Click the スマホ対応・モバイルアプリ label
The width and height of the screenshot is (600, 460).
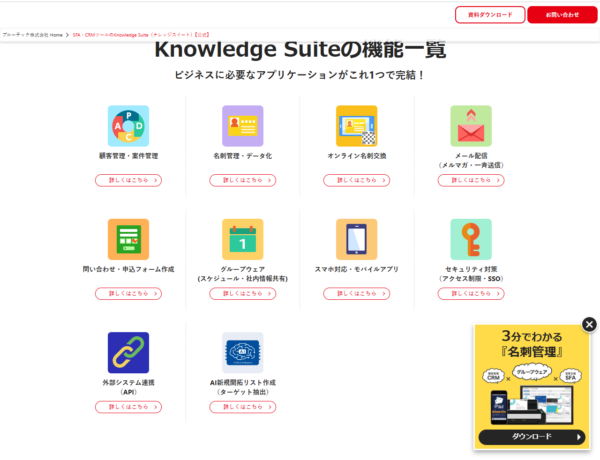pos(357,269)
